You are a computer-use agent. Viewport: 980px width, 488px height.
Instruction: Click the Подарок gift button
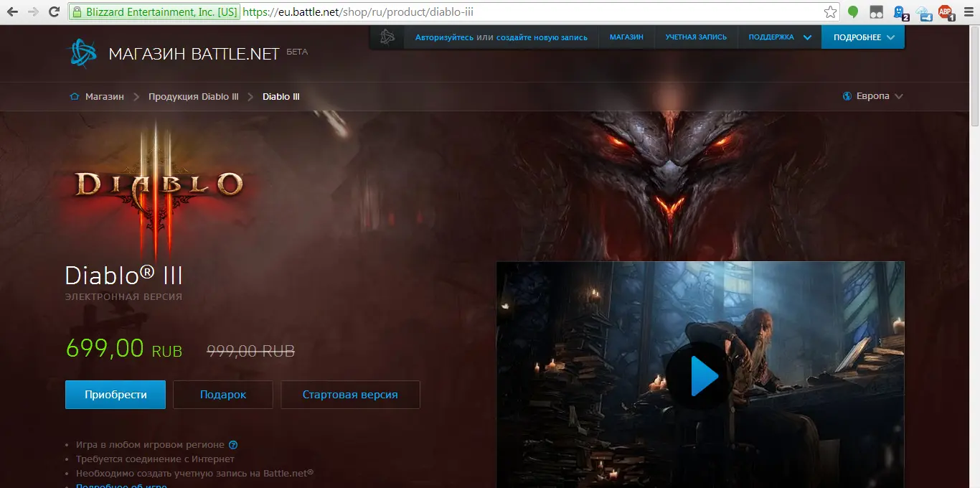[223, 395]
